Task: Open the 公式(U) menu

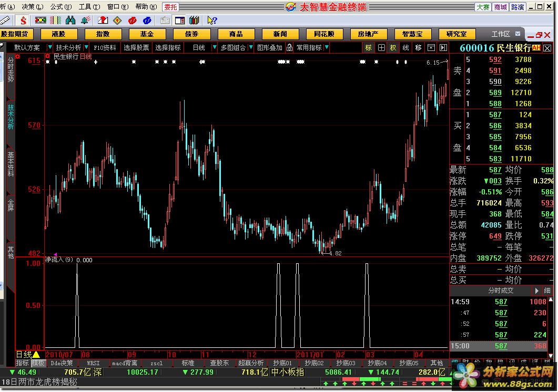Action: pyautogui.click(x=61, y=7)
